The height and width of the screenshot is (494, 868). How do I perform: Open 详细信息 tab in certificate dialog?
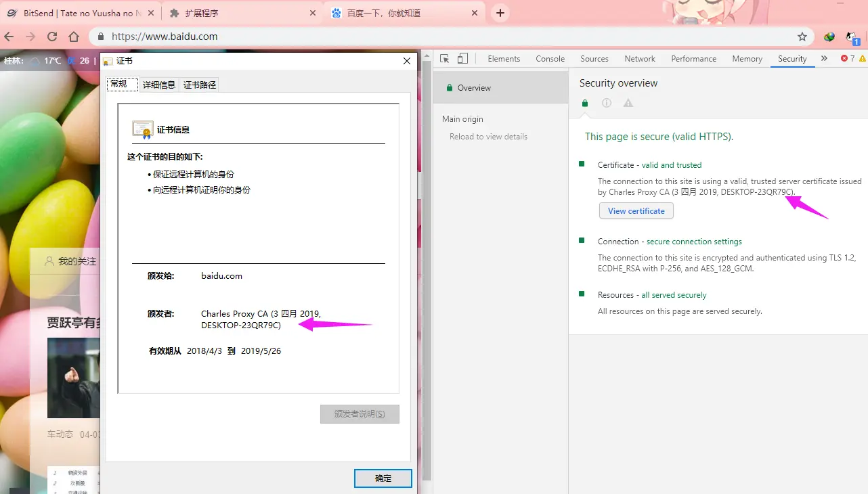click(x=159, y=85)
